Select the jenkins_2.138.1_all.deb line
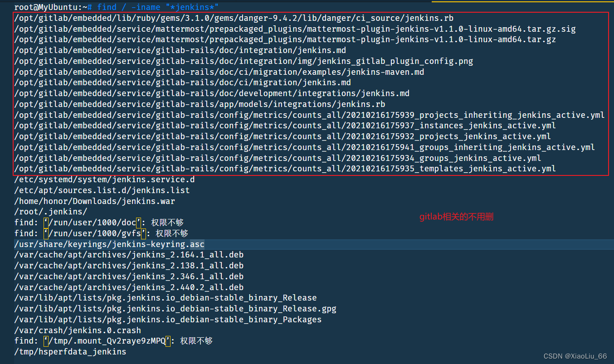Screen dimensions: 614x364 click(129, 266)
